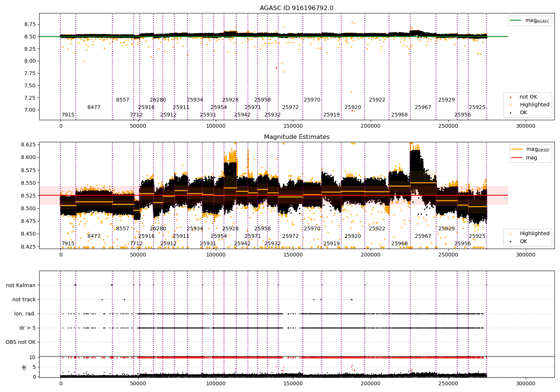
Task: Click obsid label 25925 in top plot
Action: point(477,107)
